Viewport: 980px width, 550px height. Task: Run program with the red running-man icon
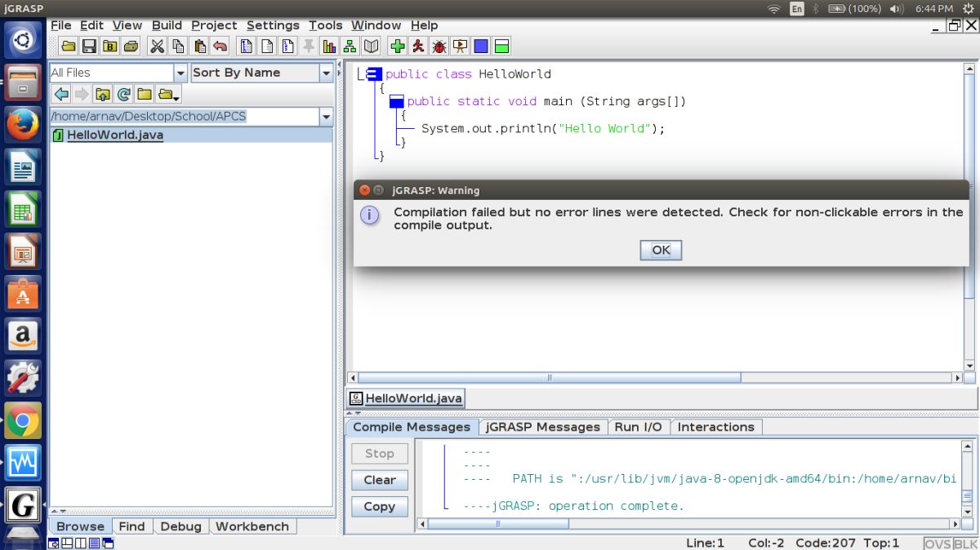[418, 46]
